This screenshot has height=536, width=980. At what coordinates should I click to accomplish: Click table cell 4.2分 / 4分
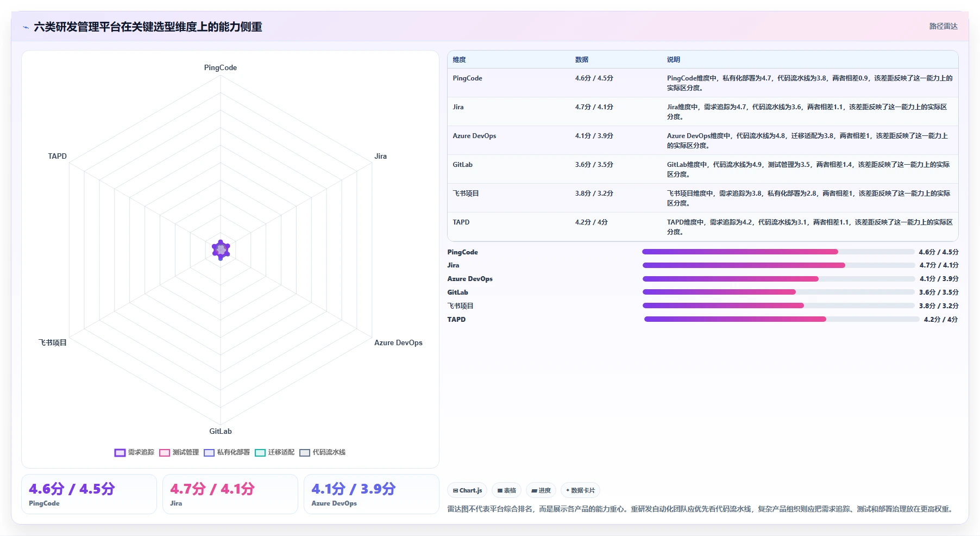coord(591,222)
